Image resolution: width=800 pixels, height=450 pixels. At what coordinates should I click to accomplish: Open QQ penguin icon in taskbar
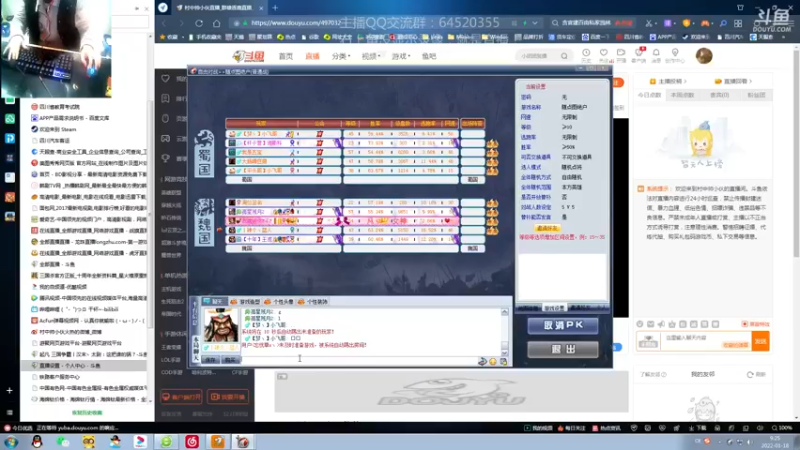point(37,441)
